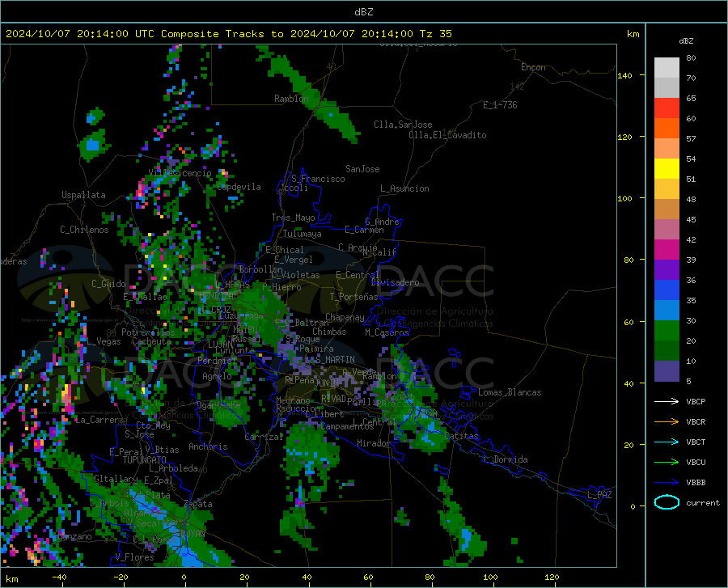Select the red 60 dBZ color swatch
Viewport: 728px width, 588px height.
click(667, 108)
